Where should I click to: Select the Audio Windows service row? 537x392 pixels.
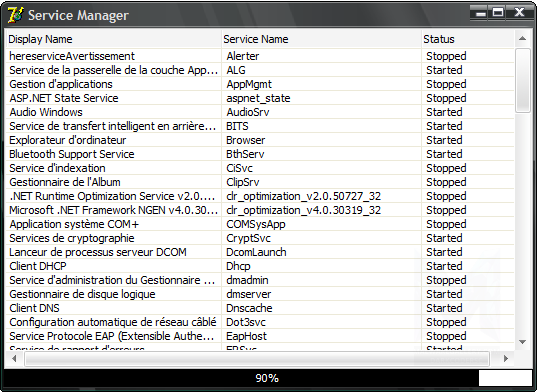point(260,112)
